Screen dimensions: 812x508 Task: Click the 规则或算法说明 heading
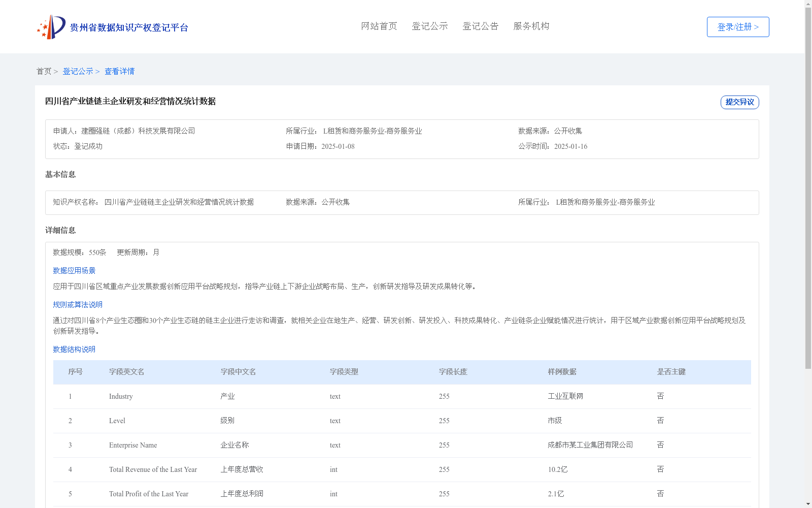pyautogui.click(x=78, y=305)
